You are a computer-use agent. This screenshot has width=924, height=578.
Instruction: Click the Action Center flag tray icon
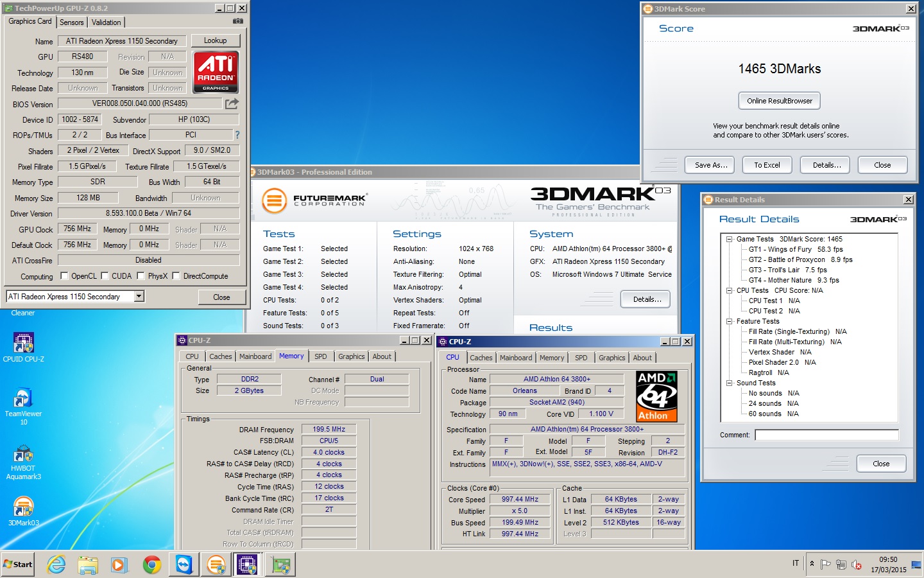pyautogui.click(x=826, y=565)
